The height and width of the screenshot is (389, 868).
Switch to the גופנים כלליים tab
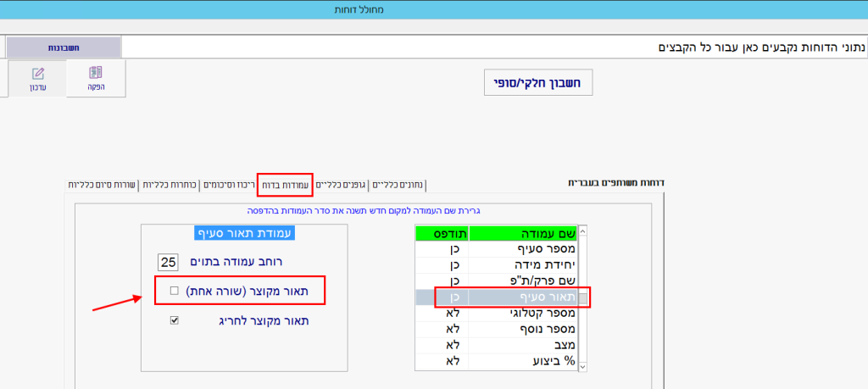click(x=342, y=184)
